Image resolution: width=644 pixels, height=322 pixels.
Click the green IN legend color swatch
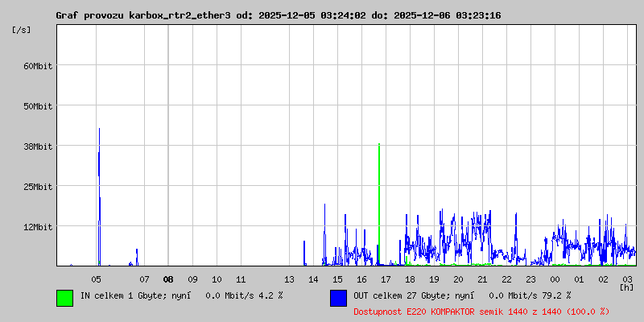click(x=64, y=298)
